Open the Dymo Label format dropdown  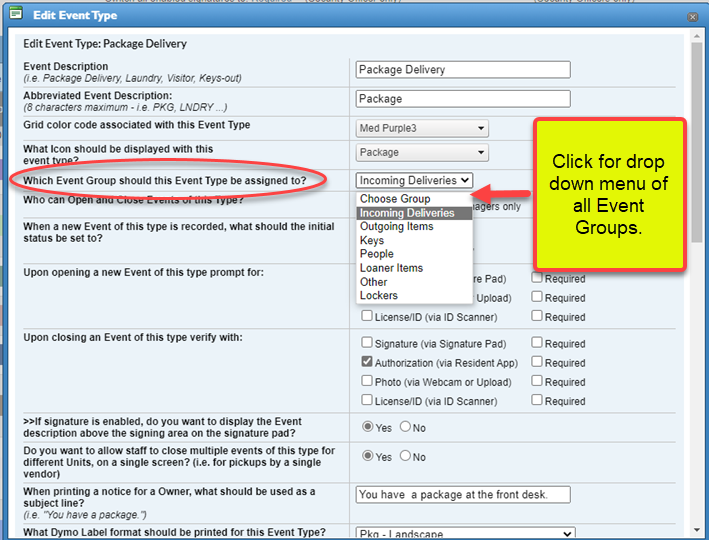click(466, 533)
